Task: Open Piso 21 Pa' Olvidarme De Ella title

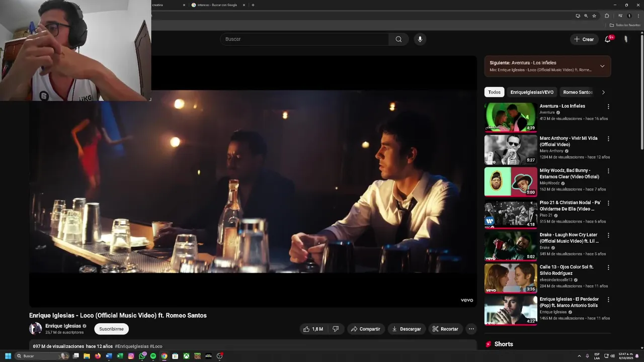Action: point(570,206)
